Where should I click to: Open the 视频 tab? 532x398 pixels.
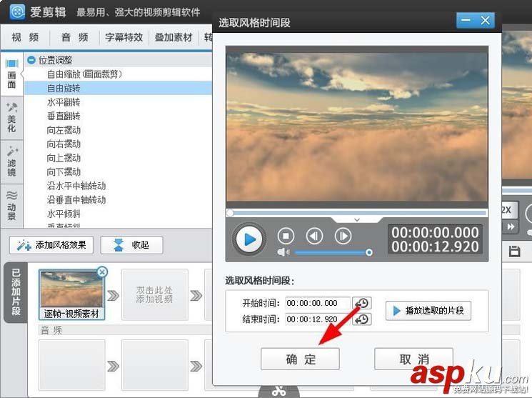[25, 37]
